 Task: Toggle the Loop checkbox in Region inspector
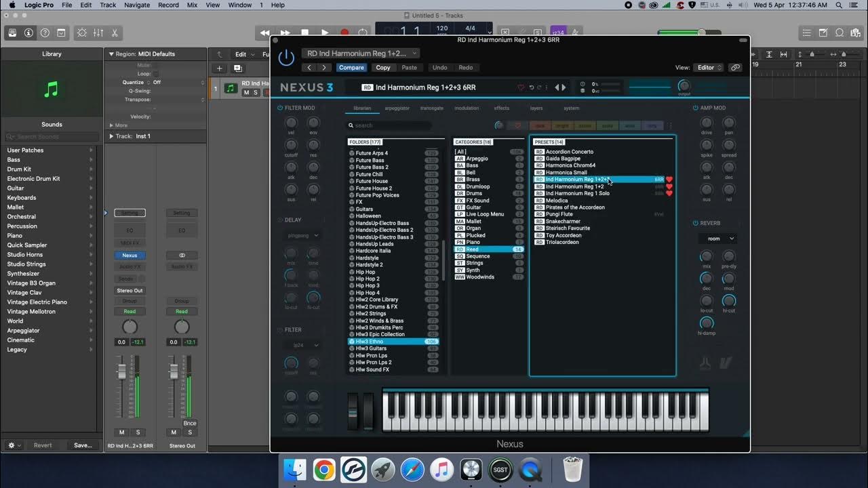(x=155, y=74)
